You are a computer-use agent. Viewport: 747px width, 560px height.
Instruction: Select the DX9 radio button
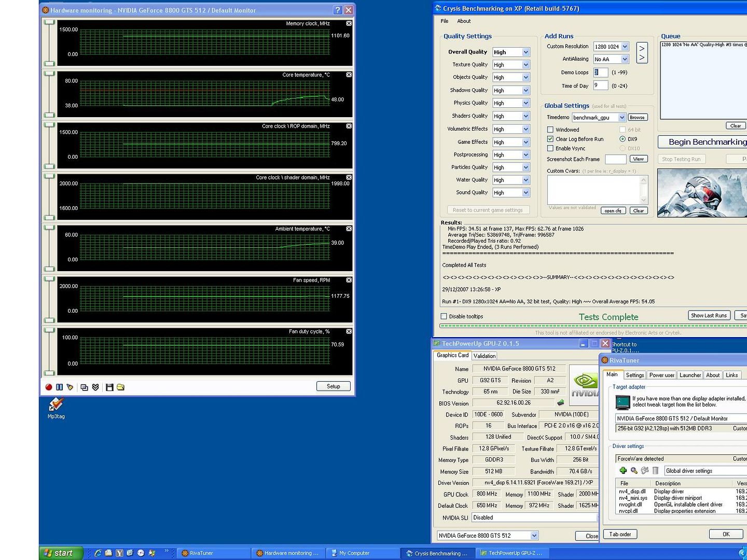[x=622, y=139]
